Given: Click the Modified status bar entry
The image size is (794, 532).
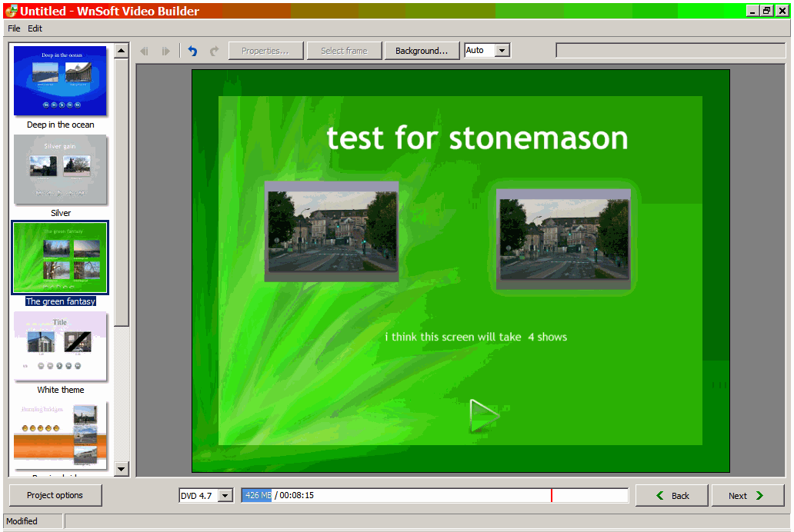Looking at the screenshot, I should coord(33,521).
